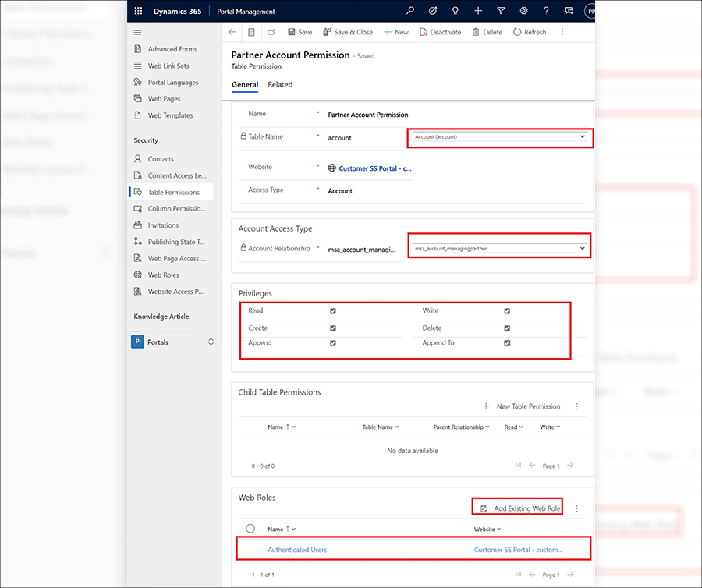
Task: Click the globe icon beside Website value
Action: [331, 168]
